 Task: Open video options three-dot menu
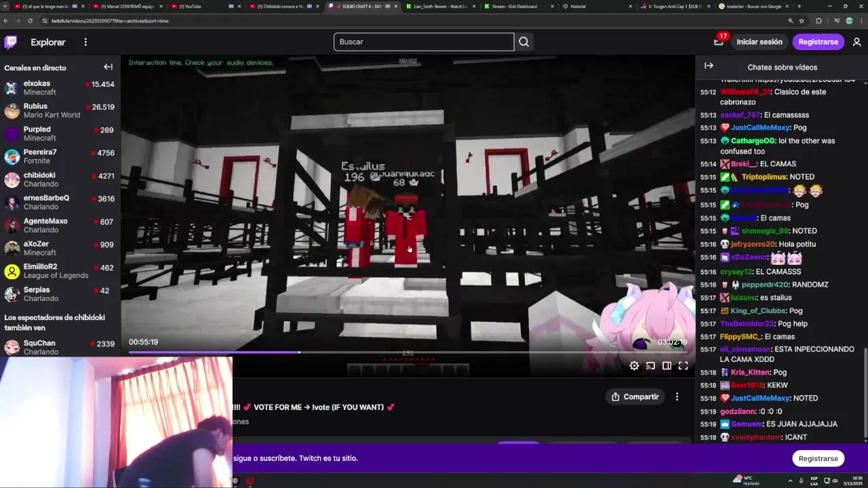coord(677,396)
